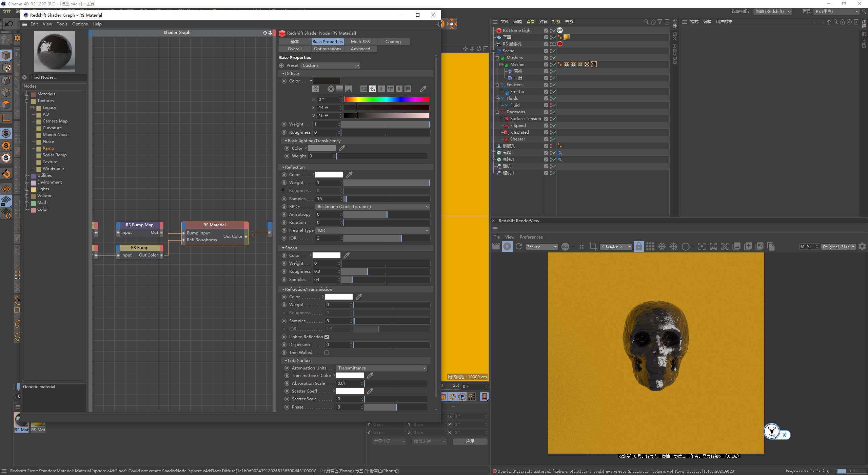Open the Original Size dropdown
The image size is (868, 475).
tap(838, 247)
